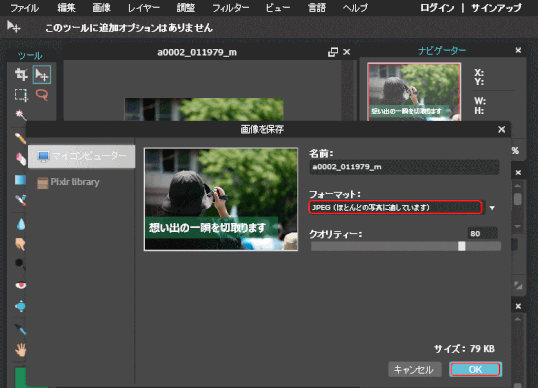Click the ナビゲーター preview thumbnail
Screen dimensions: 538x388
coord(414,92)
